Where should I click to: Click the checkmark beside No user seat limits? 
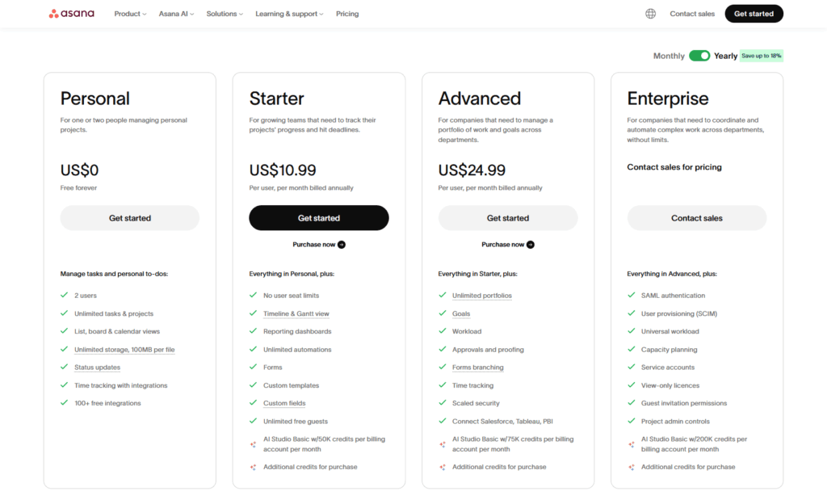point(253,296)
